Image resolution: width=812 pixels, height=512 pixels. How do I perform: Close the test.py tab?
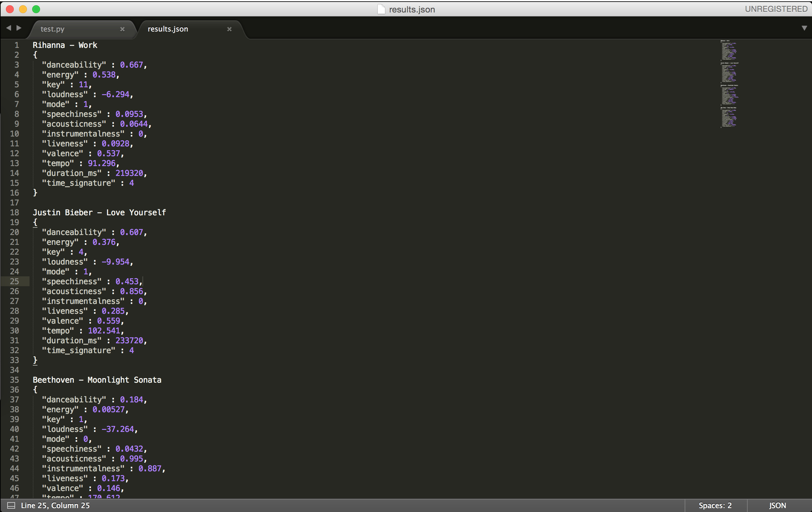pyautogui.click(x=122, y=29)
